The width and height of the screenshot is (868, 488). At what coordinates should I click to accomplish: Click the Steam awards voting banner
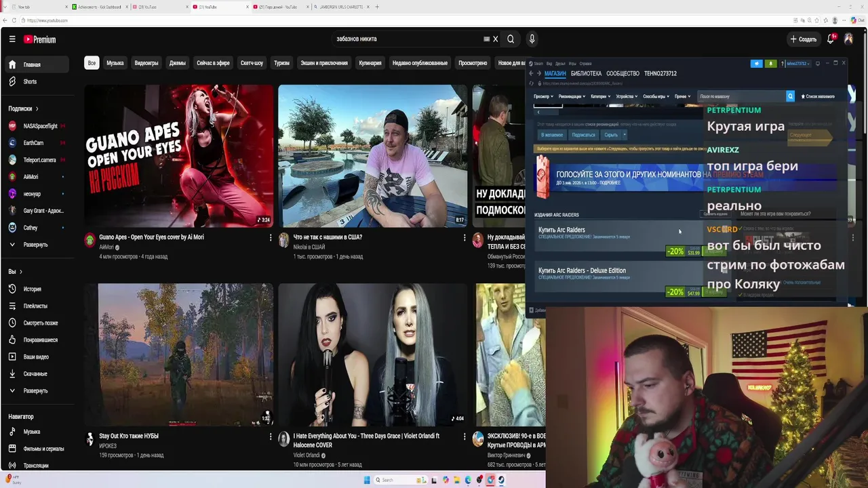618,178
